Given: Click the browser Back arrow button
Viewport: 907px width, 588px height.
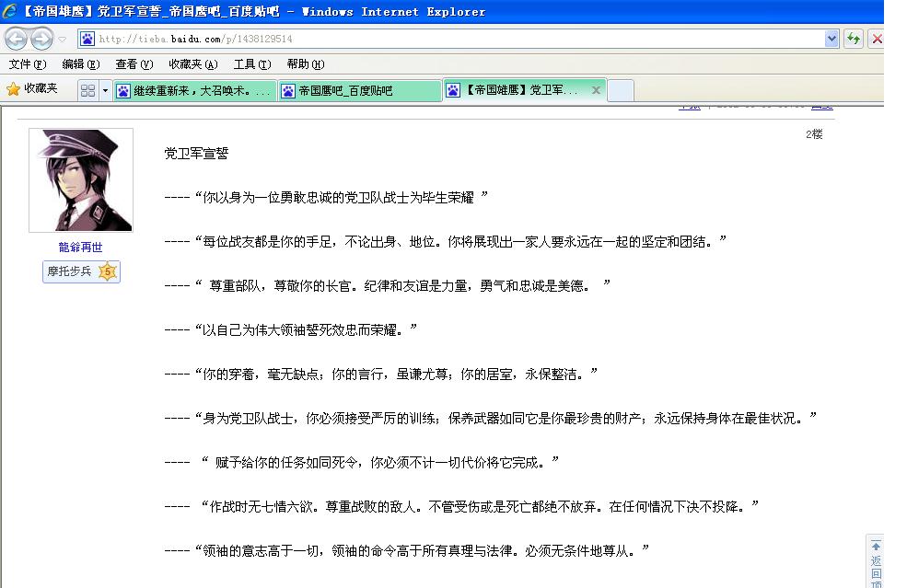Looking at the screenshot, I should (17, 39).
